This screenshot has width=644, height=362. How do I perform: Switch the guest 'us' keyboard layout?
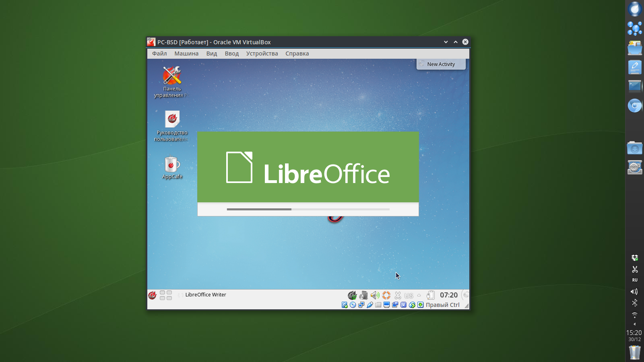pyautogui.click(x=409, y=296)
